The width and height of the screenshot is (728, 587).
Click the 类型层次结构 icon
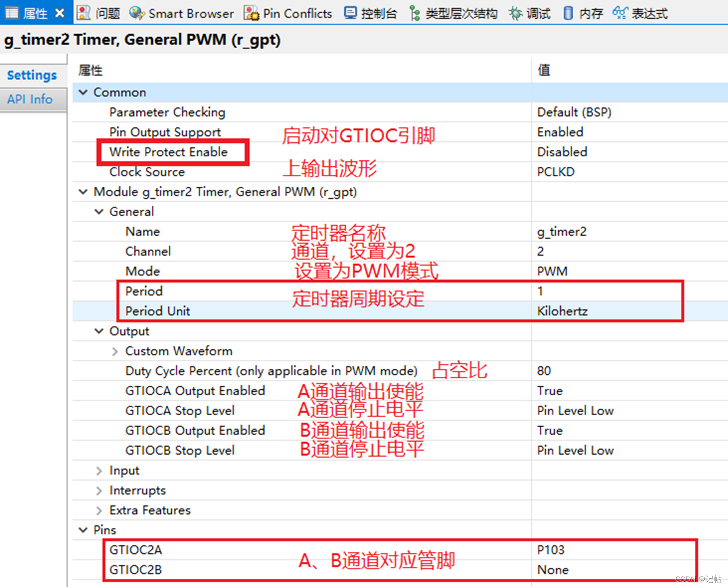click(414, 13)
